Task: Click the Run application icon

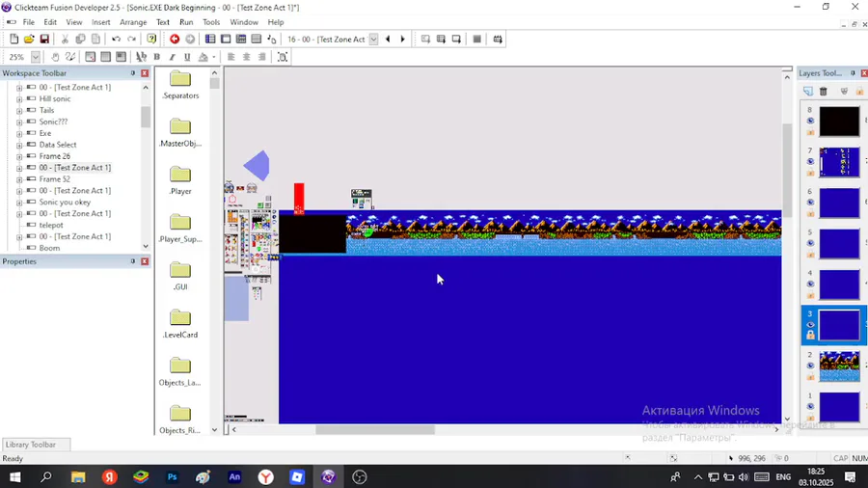Action: tap(441, 40)
